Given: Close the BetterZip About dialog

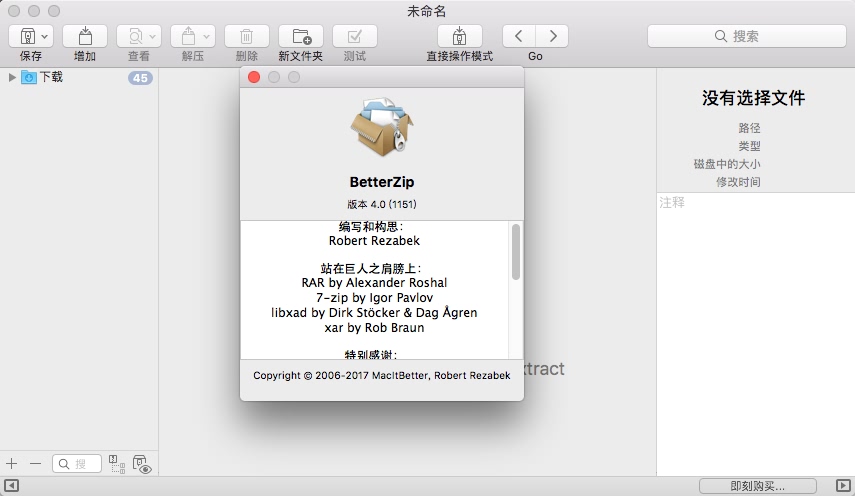Looking at the screenshot, I should point(254,77).
